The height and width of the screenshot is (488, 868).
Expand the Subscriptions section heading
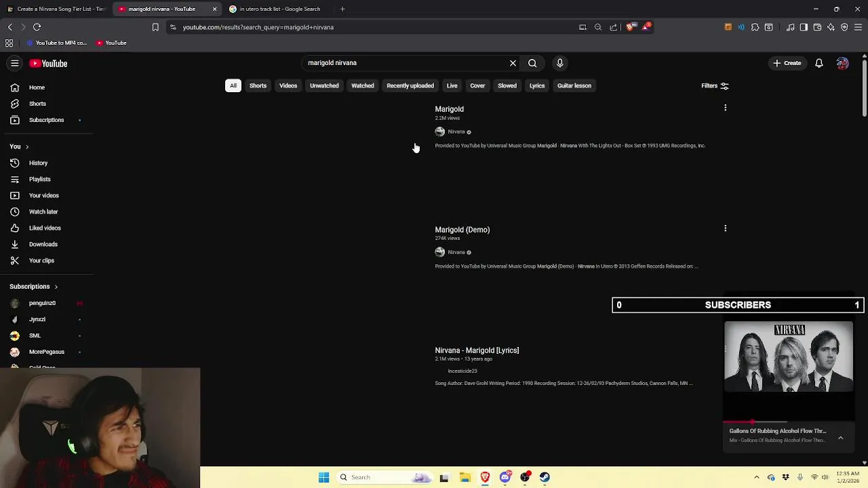pyautogui.click(x=33, y=287)
